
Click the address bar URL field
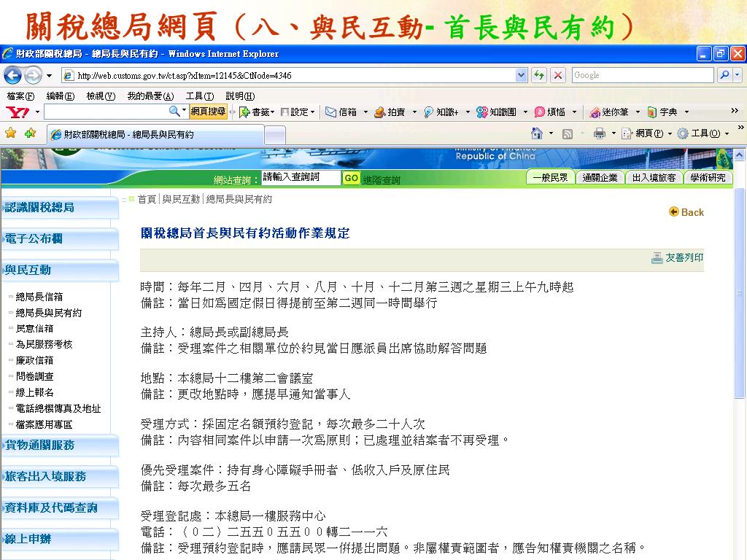tap(288, 75)
